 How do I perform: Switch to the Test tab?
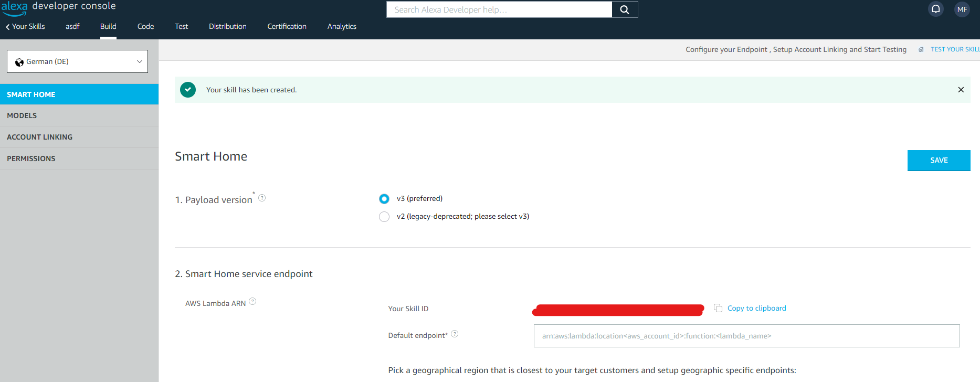[181, 26]
